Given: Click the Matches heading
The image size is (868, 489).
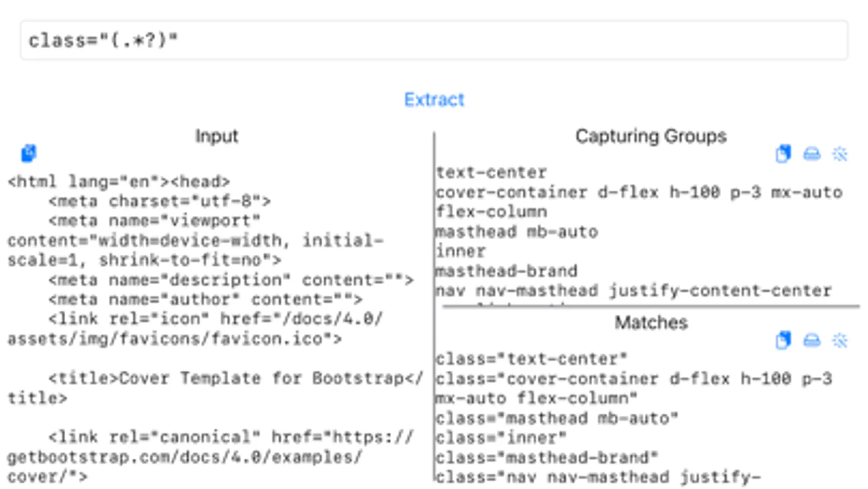Looking at the screenshot, I should coord(651,322).
